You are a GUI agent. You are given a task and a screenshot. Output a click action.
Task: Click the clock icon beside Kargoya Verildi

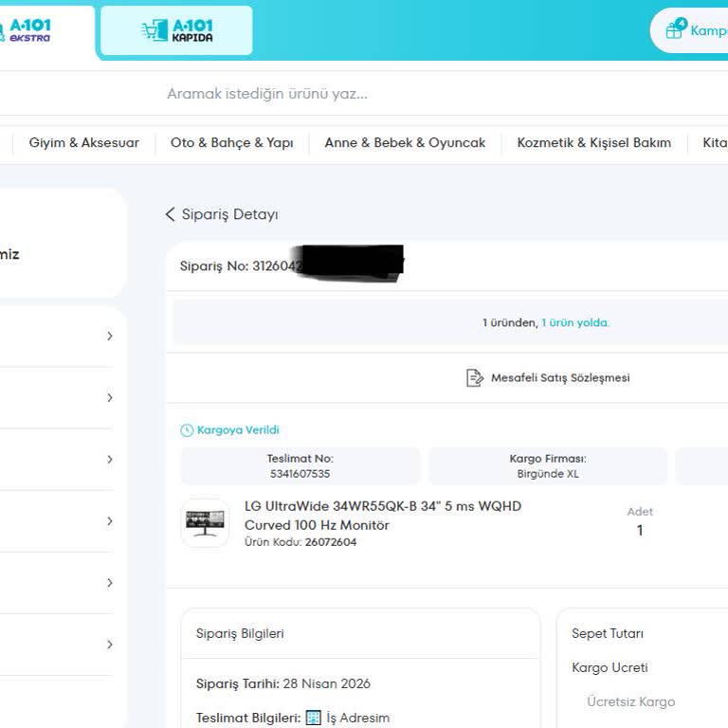(x=187, y=430)
